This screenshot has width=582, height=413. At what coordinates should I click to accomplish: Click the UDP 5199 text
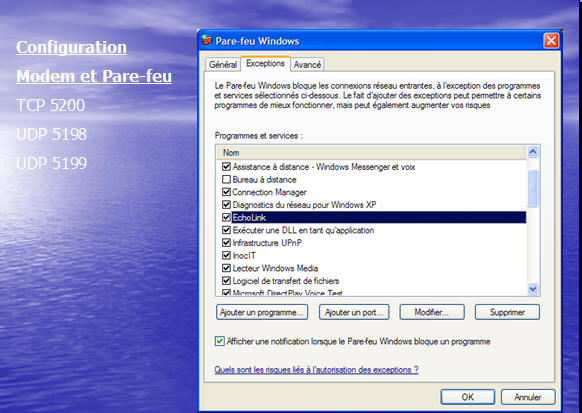click(x=51, y=163)
